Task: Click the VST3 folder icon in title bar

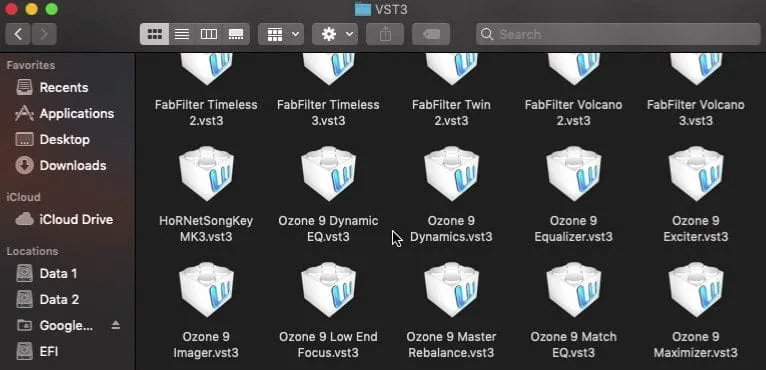Action: [363, 9]
